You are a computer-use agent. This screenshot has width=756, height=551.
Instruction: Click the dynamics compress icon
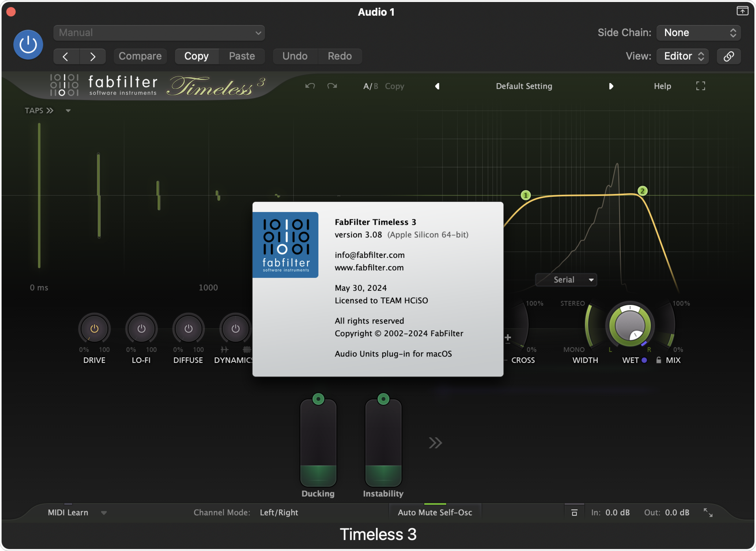(246, 349)
